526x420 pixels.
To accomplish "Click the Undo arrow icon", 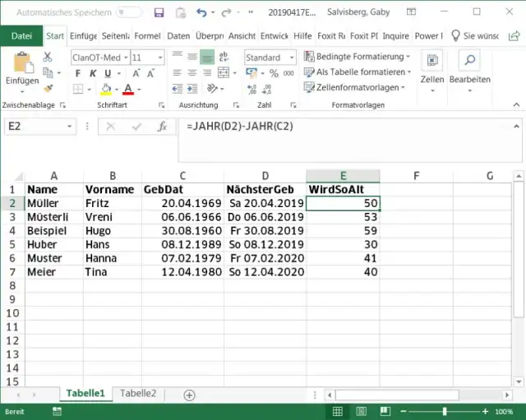I will pos(201,13).
